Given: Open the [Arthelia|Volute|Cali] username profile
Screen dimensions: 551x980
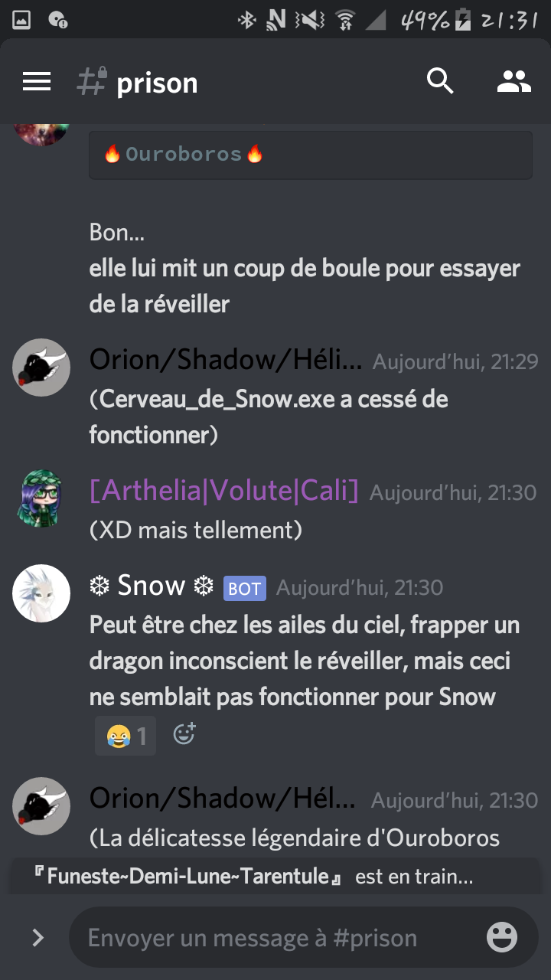Looking at the screenshot, I should 223,491.
